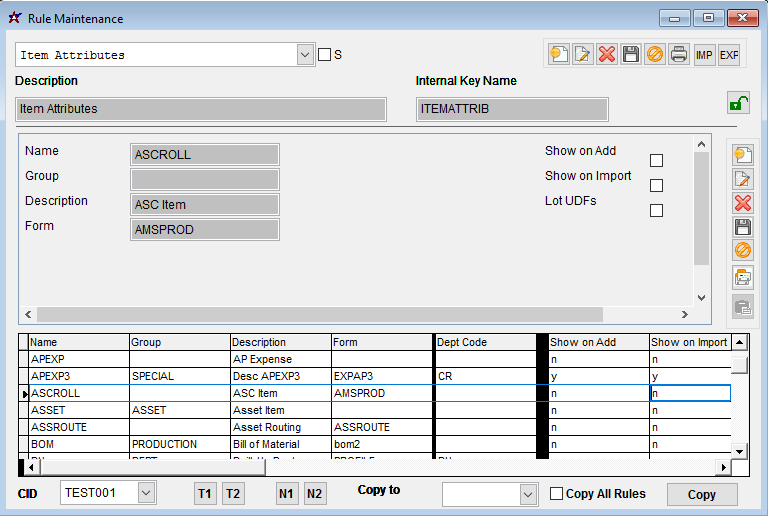Screen dimensions: 768x516
Task: Click the Description column header in grid
Action: 280,342
